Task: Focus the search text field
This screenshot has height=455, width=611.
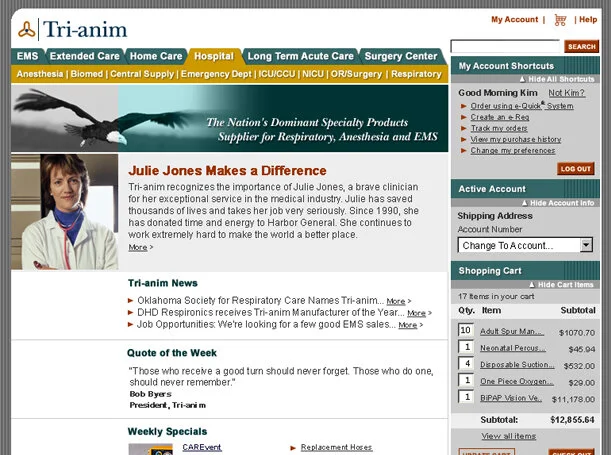Action: [x=505, y=46]
